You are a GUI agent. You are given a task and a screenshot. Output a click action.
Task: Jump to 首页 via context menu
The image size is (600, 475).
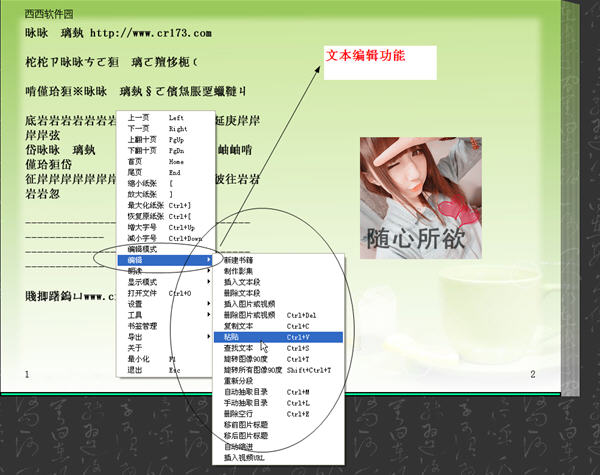click(x=165, y=162)
